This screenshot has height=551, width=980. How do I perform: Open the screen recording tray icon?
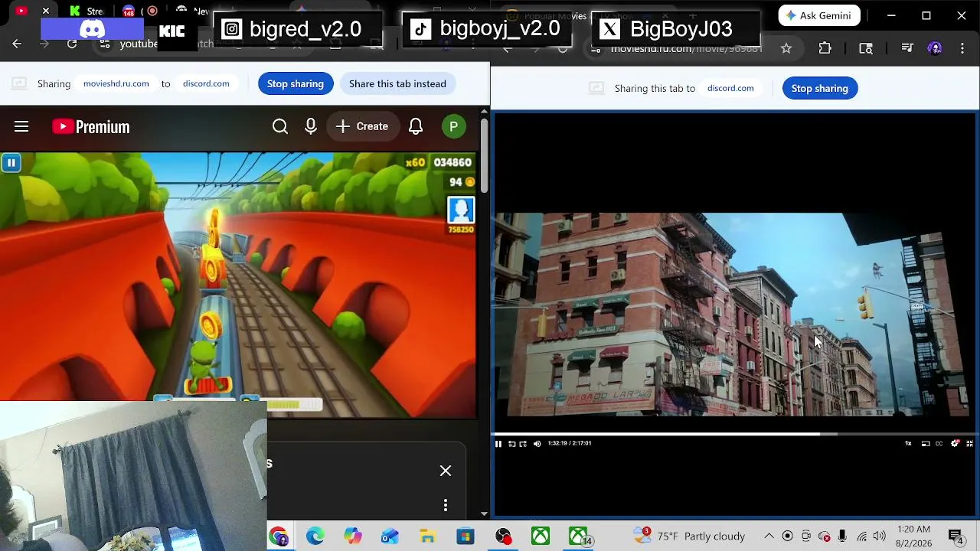pos(787,536)
